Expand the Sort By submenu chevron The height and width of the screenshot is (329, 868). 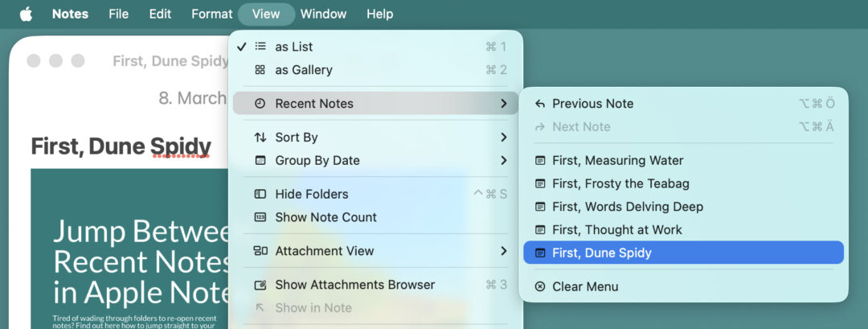(x=503, y=138)
